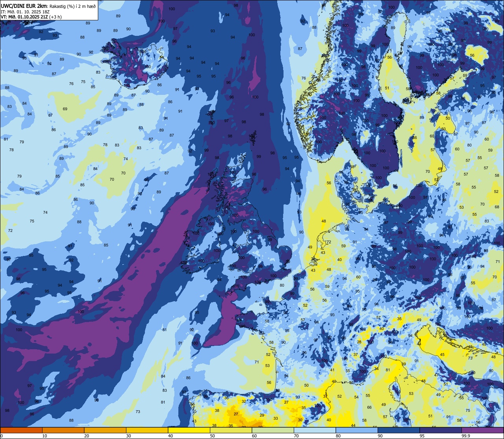This screenshot has height=439, width=504.
Task: Click the 'UWC/DINI EUR 2km' title text
Action: [x=24, y=6]
